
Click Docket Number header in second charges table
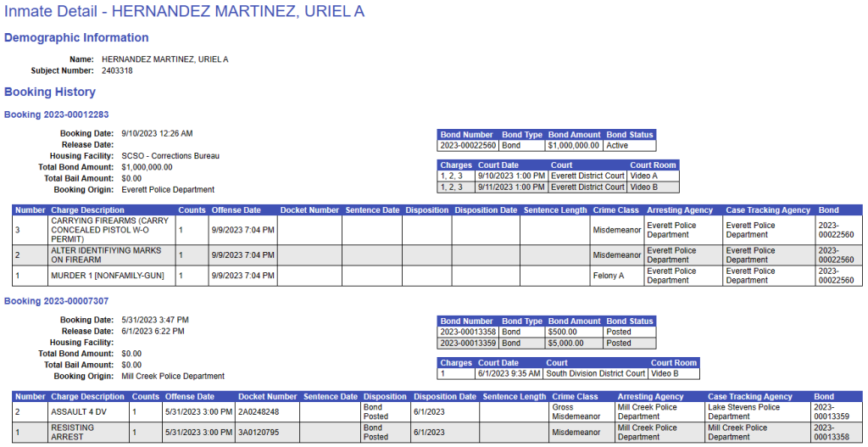(267, 397)
